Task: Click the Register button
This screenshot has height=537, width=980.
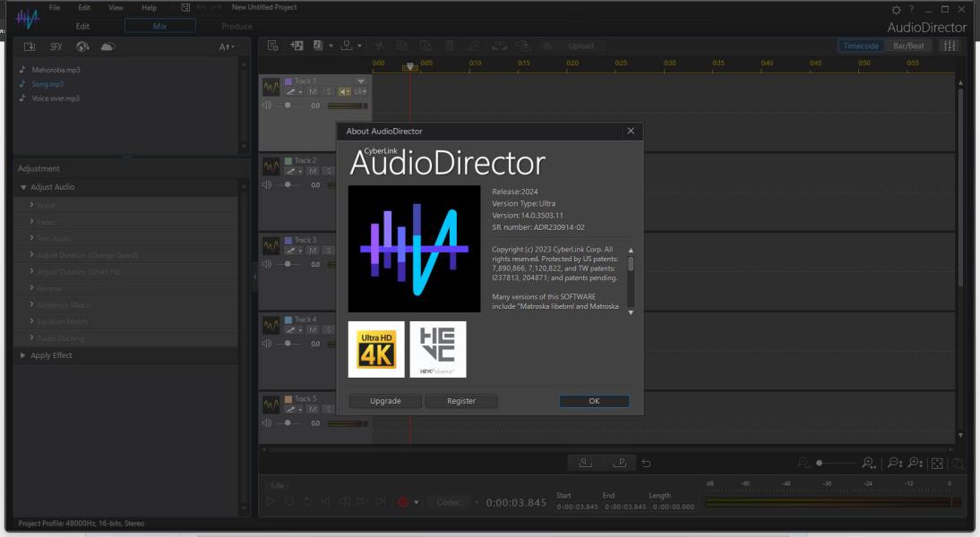Action: [461, 401]
